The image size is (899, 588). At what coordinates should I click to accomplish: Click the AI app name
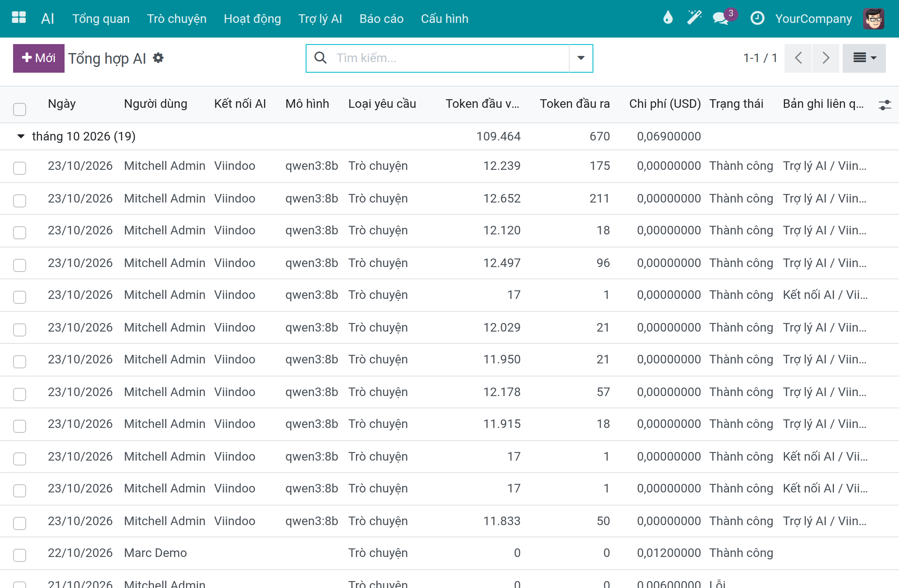point(47,18)
